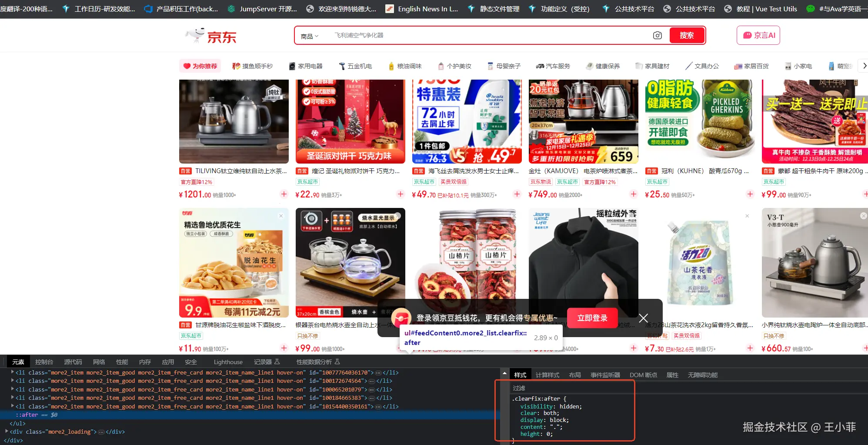
Task: Switch to DevTools 性能 tab
Action: (122, 362)
